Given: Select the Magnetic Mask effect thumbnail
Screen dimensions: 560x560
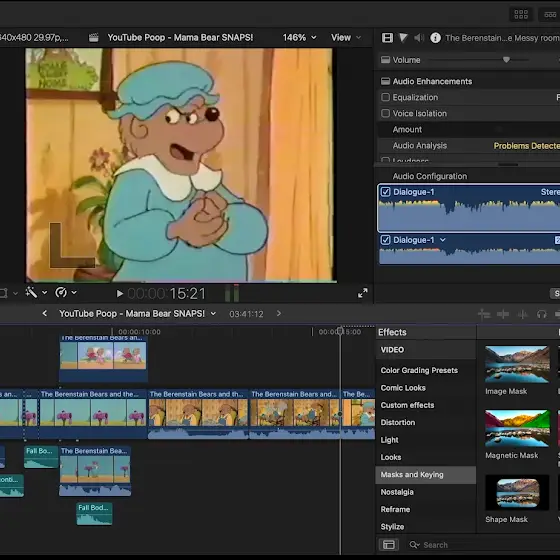Looking at the screenshot, I should coord(517,429).
